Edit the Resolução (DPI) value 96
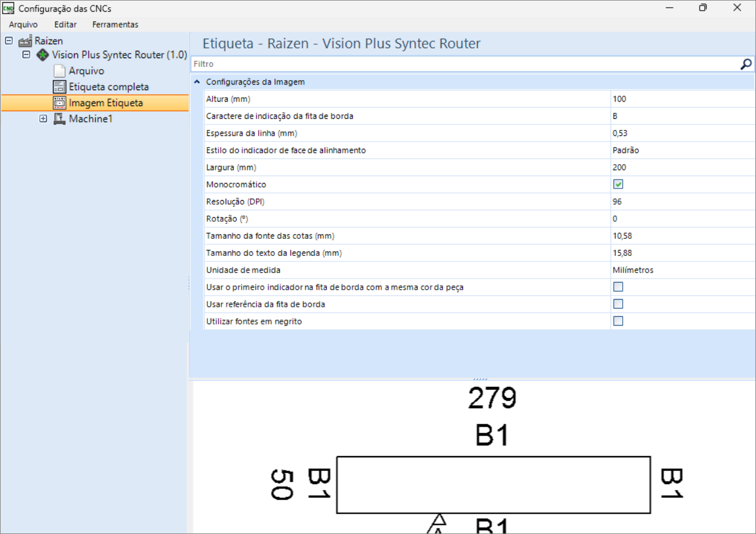The image size is (756, 534). (x=682, y=202)
